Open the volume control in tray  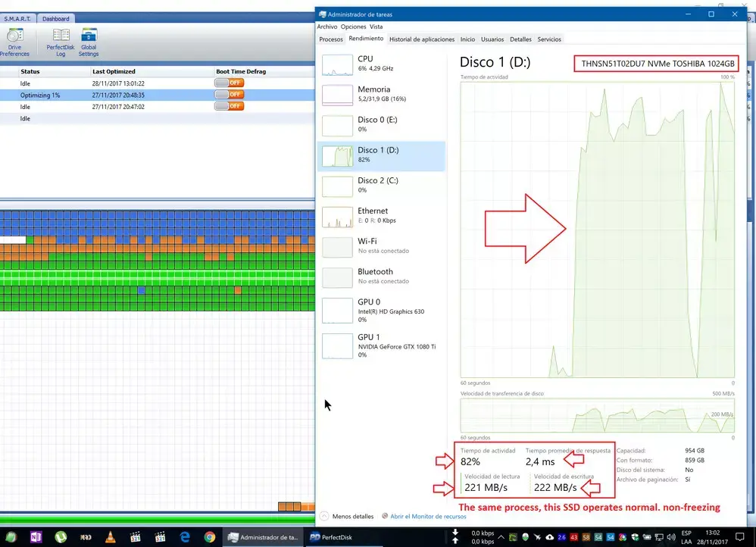[671, 537]
